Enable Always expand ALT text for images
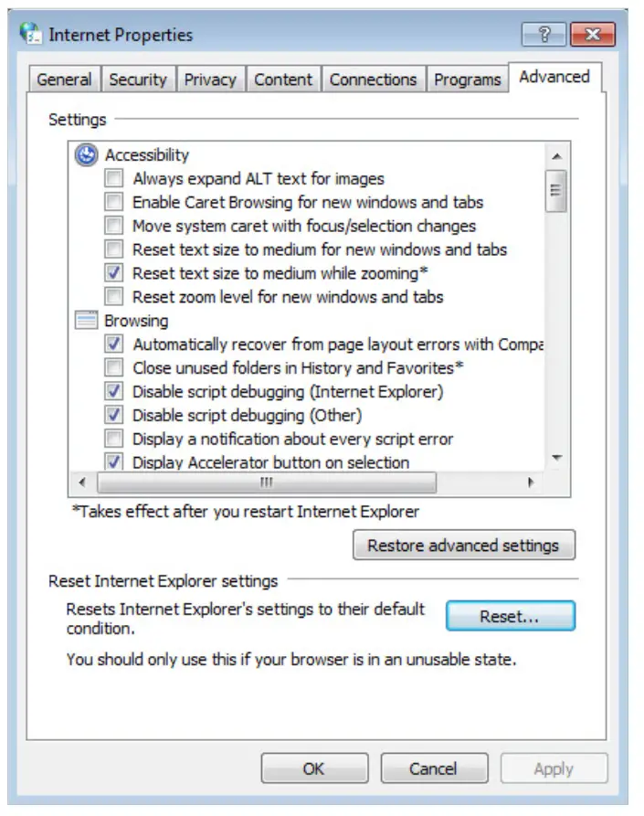Screen dimensions: 644x816 114,179
